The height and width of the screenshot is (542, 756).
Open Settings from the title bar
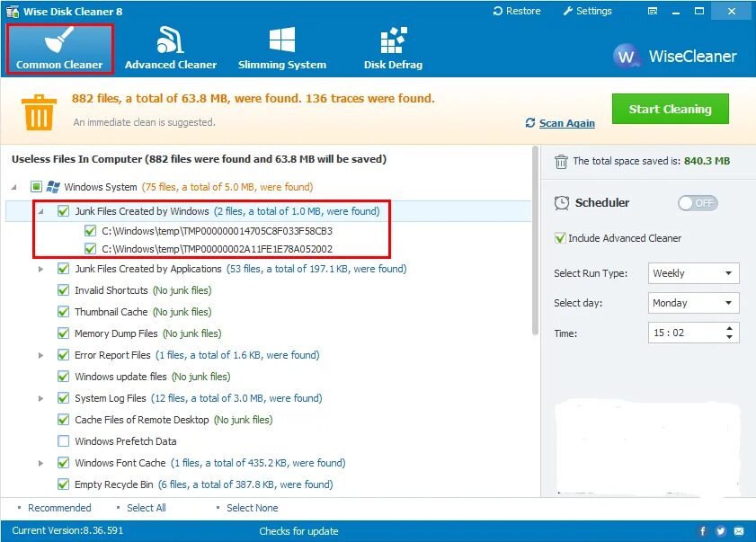pos(588,11)
